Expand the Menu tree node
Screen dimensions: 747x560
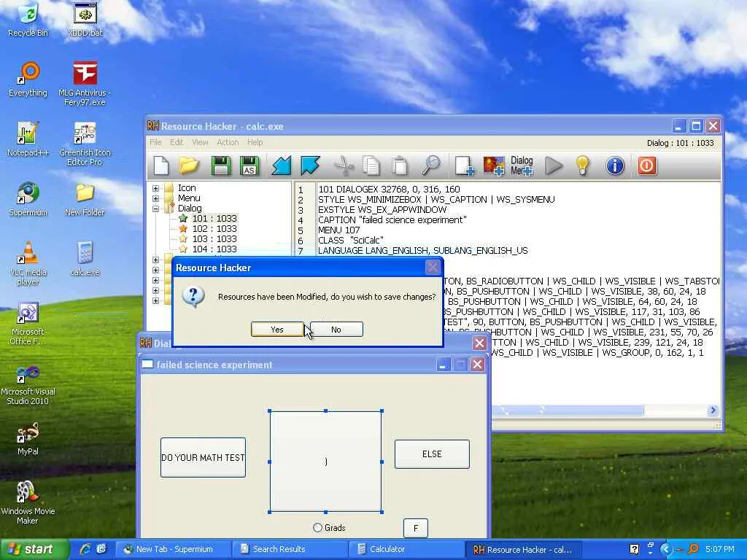click(x=155, y=198)
